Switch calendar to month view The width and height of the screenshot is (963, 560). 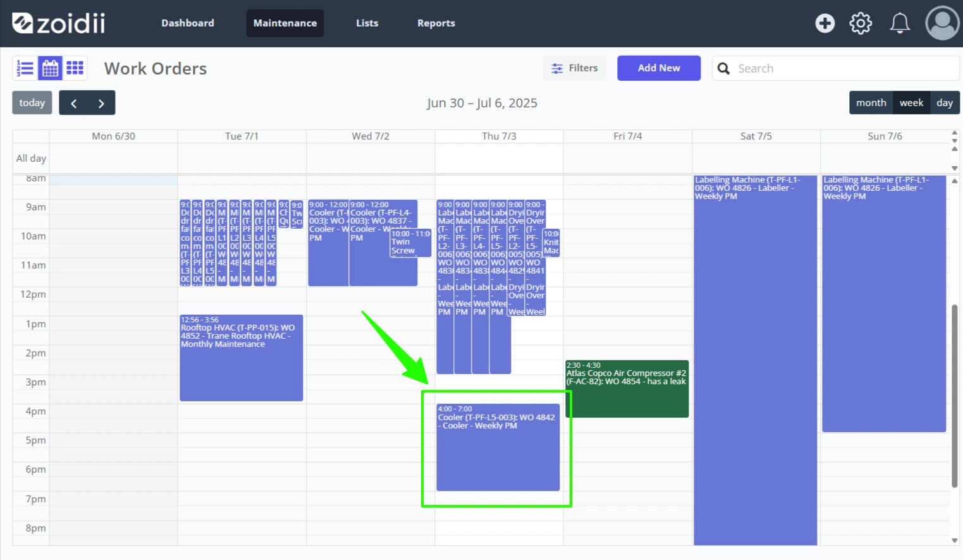(871, 103)
